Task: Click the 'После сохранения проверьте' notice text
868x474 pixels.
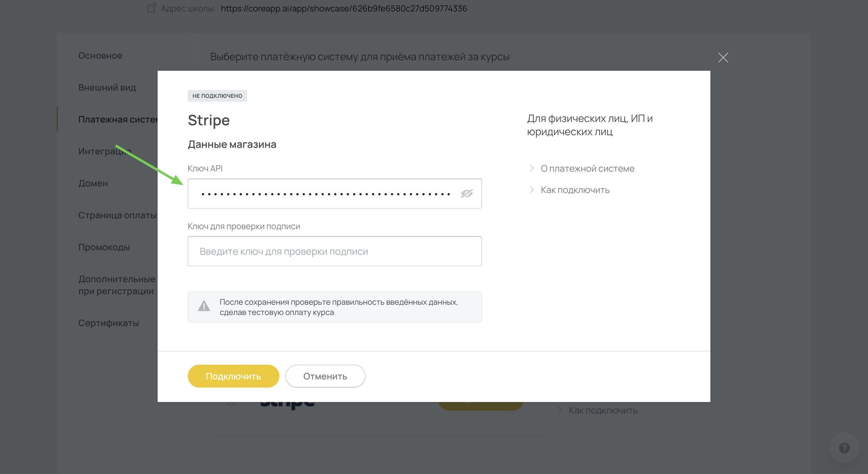Action: click(x=338, y=307)
